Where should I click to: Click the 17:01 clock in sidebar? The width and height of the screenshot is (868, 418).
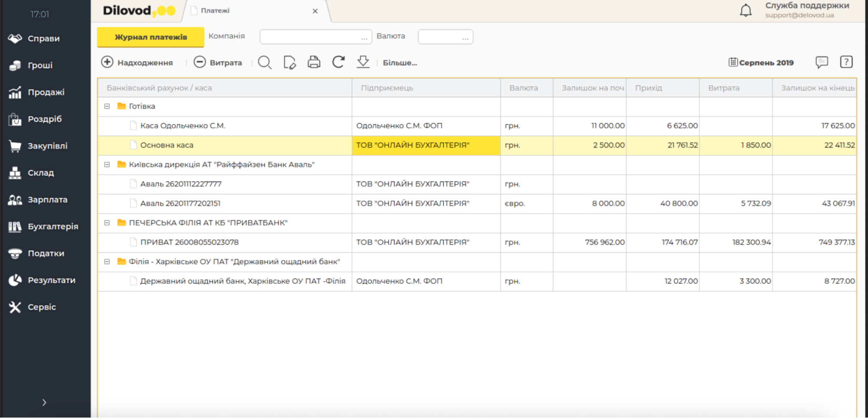(40, 14)
